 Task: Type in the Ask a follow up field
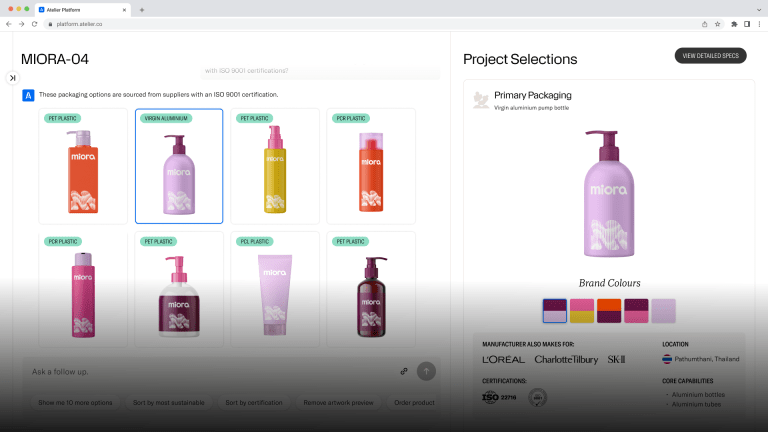point(200,371)
